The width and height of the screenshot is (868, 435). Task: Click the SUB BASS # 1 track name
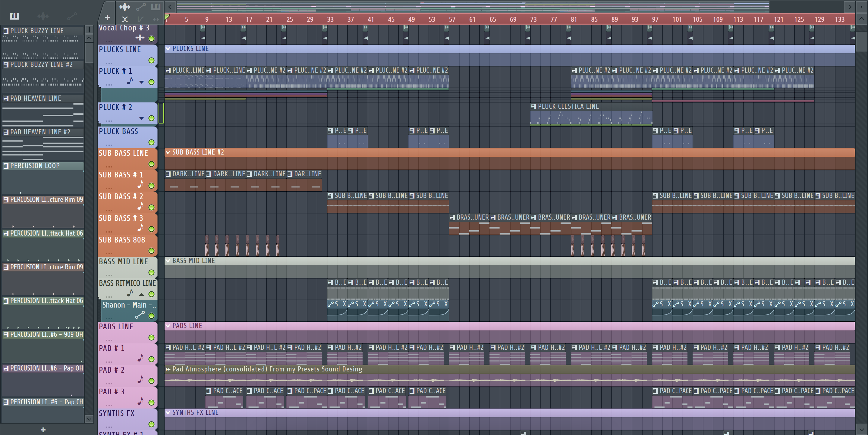pos(121,175)
